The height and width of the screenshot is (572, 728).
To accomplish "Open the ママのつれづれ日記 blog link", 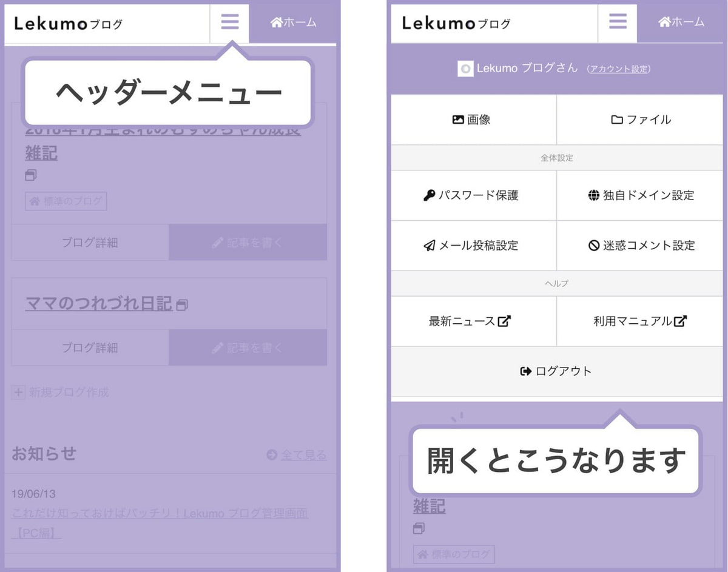I will (99, 303).
